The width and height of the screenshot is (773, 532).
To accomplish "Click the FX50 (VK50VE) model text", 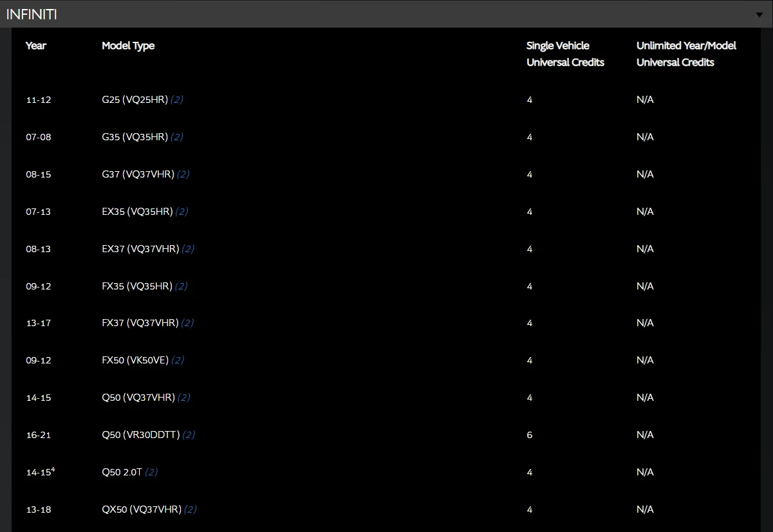I will 135,360.
